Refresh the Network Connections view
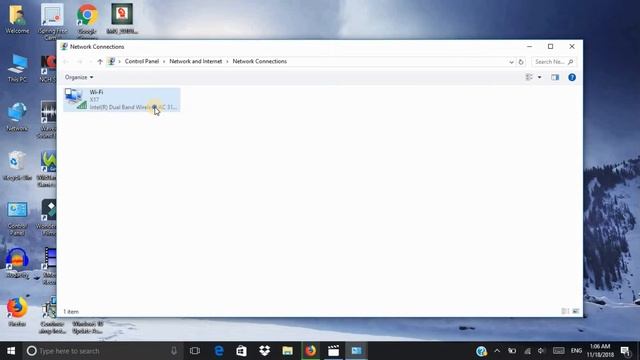Screen dimensions: 640x360 [521, 62]
